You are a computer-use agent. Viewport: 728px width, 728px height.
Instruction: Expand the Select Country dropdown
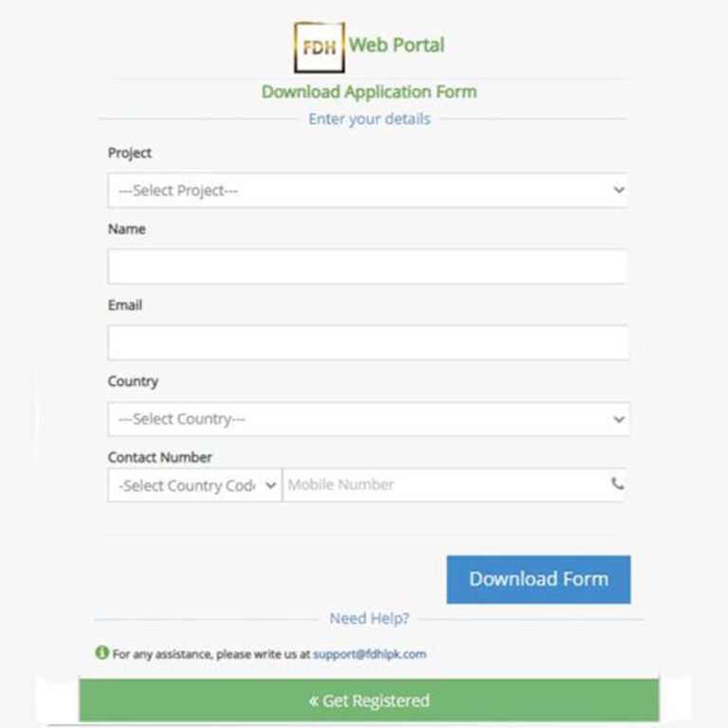369,419
